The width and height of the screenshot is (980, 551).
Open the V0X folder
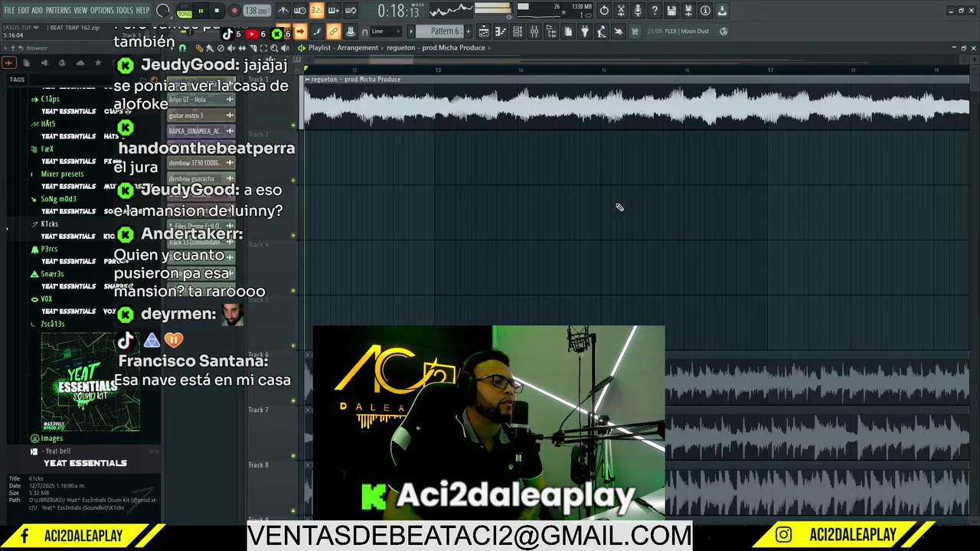(x=46, y=299)
